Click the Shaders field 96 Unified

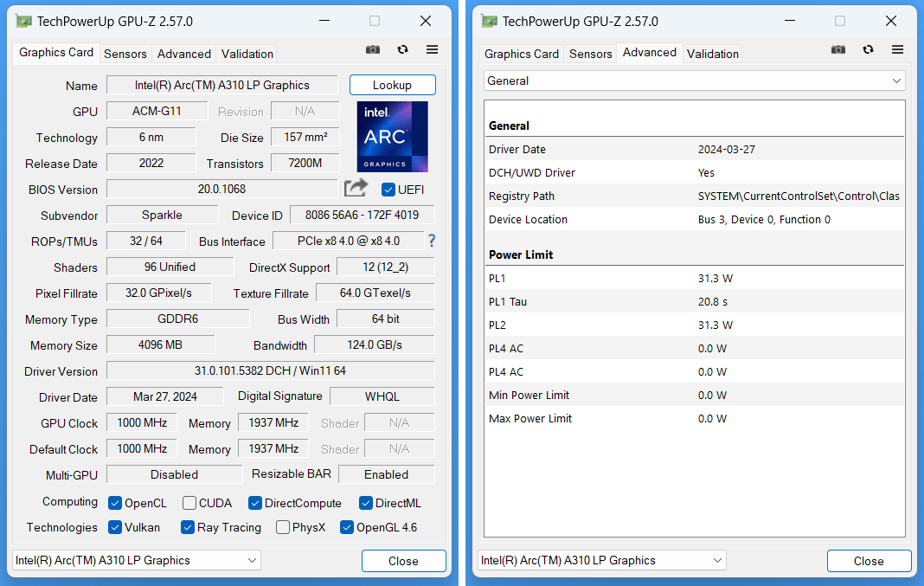tap(170, 267)
